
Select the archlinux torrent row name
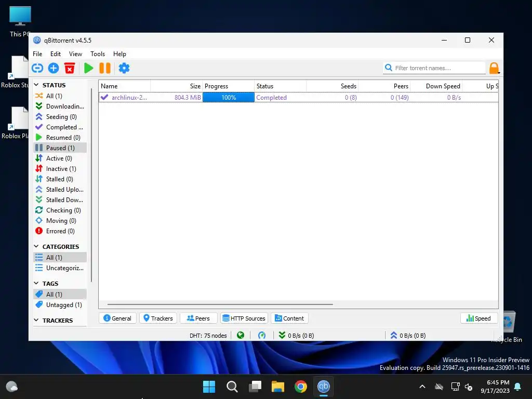(129, 98)
